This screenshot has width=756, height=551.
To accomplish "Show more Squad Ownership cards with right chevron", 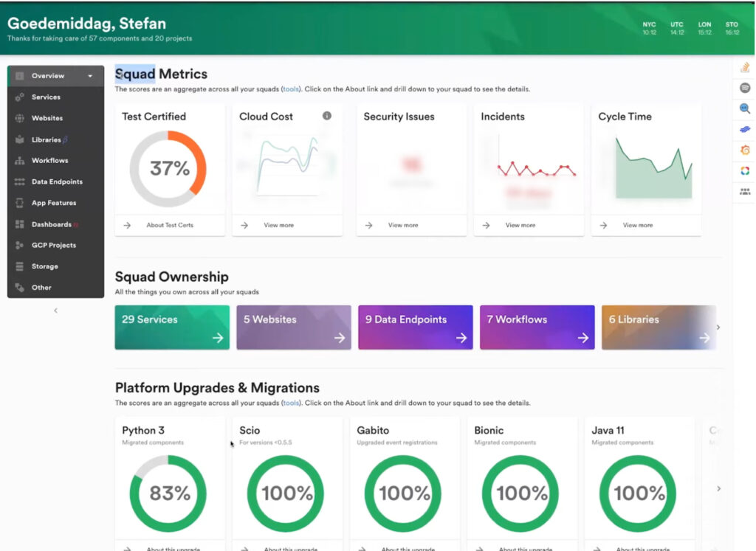I will pos(718,328).
